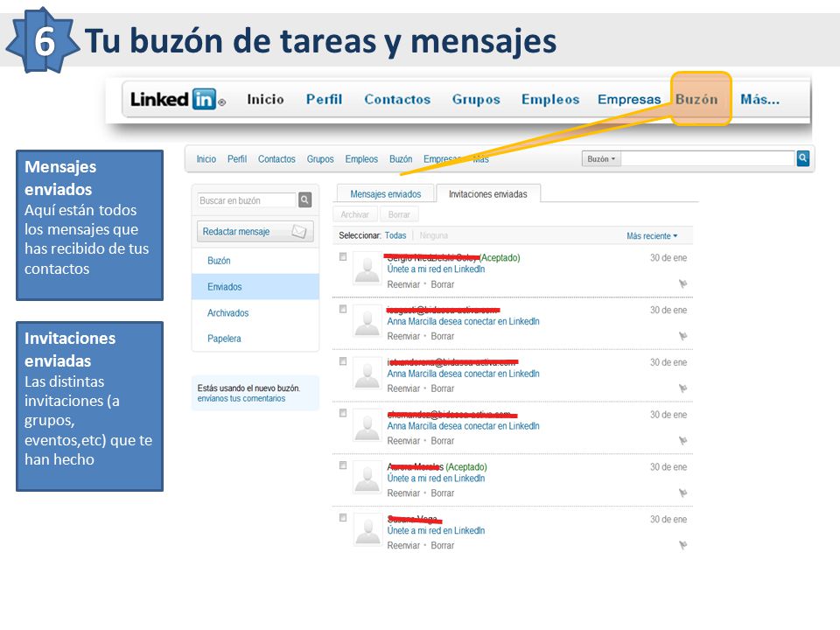
Task: Open Buzón in the enlarged navigation bar
Action: pos(696,99)
